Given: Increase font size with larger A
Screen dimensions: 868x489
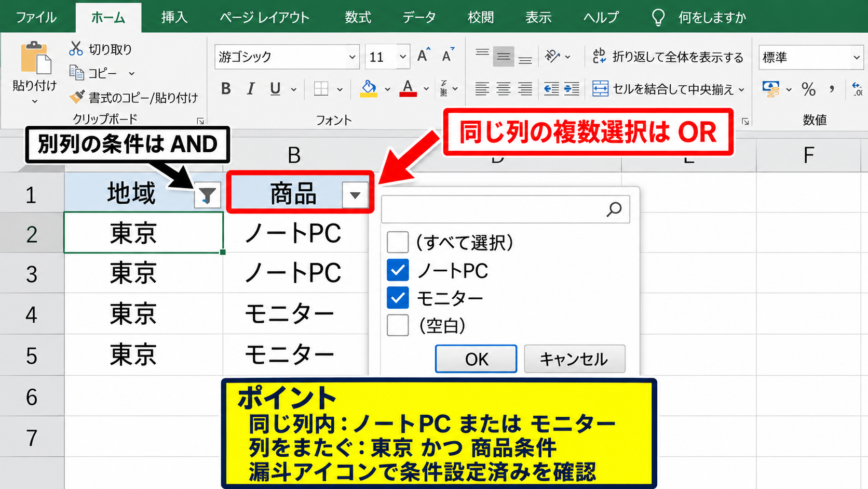Looking at the screenshot, I should click(424, 56).
